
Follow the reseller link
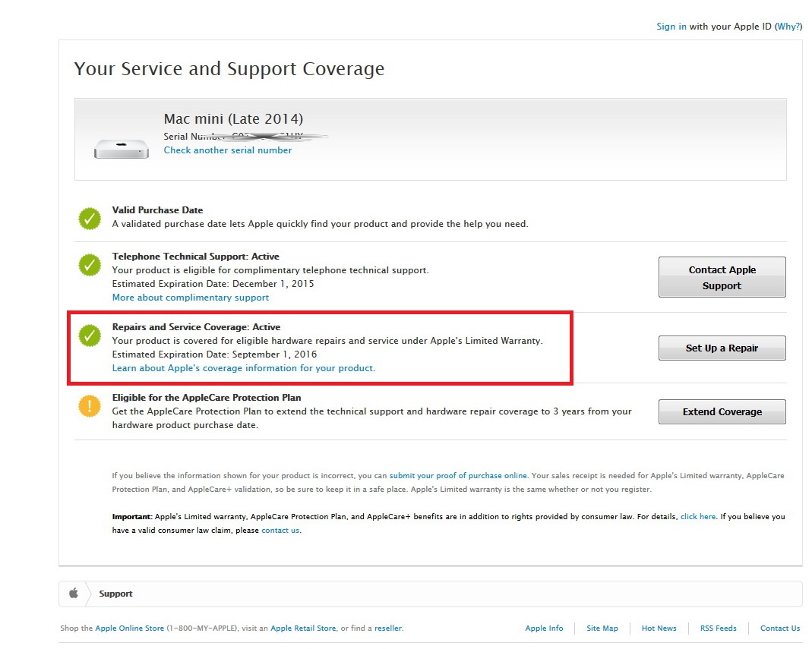388,628
